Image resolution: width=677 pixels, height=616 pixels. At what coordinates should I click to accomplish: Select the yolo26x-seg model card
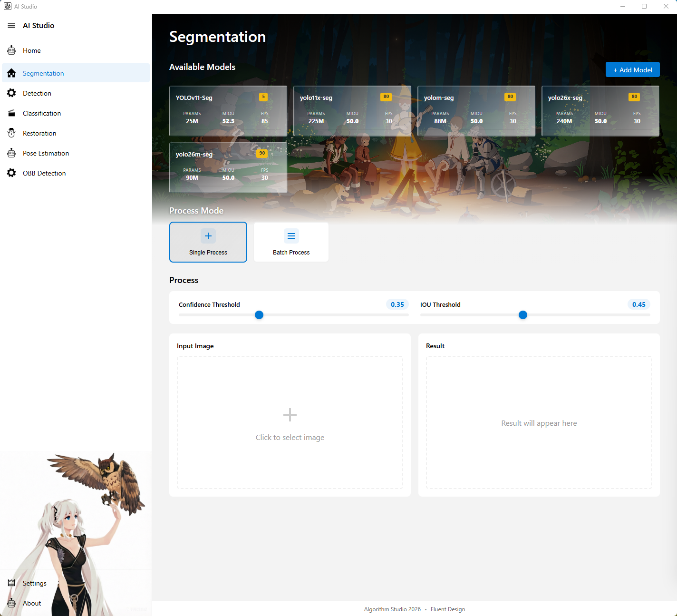pos(600,111)
